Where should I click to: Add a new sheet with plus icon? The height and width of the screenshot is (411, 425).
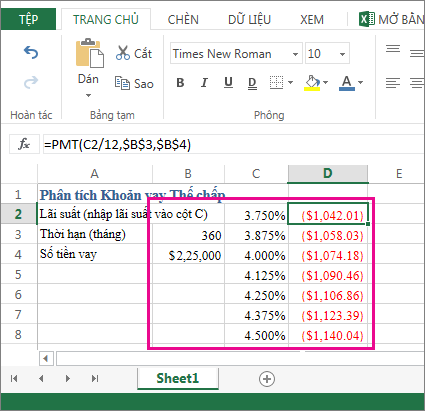[x=267, y=379]
